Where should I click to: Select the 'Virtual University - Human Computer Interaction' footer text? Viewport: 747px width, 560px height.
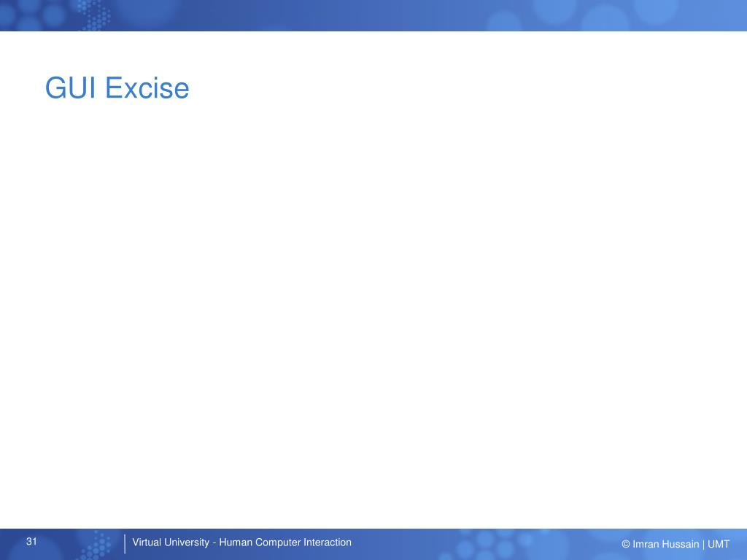pyautogui.click(x=241, y=542)
